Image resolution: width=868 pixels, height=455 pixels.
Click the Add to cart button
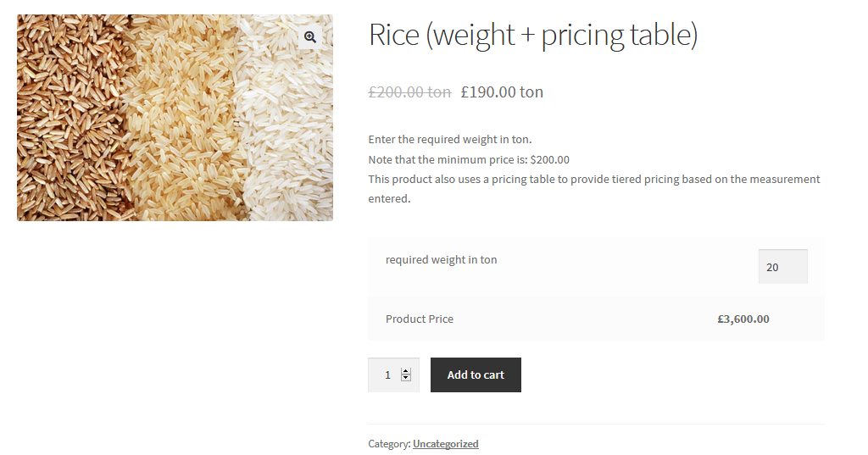pos(476,375)
